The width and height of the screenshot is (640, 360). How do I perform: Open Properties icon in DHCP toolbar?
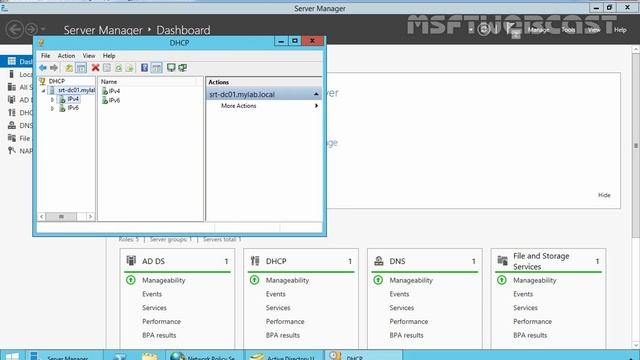click(x=107, y=68)
